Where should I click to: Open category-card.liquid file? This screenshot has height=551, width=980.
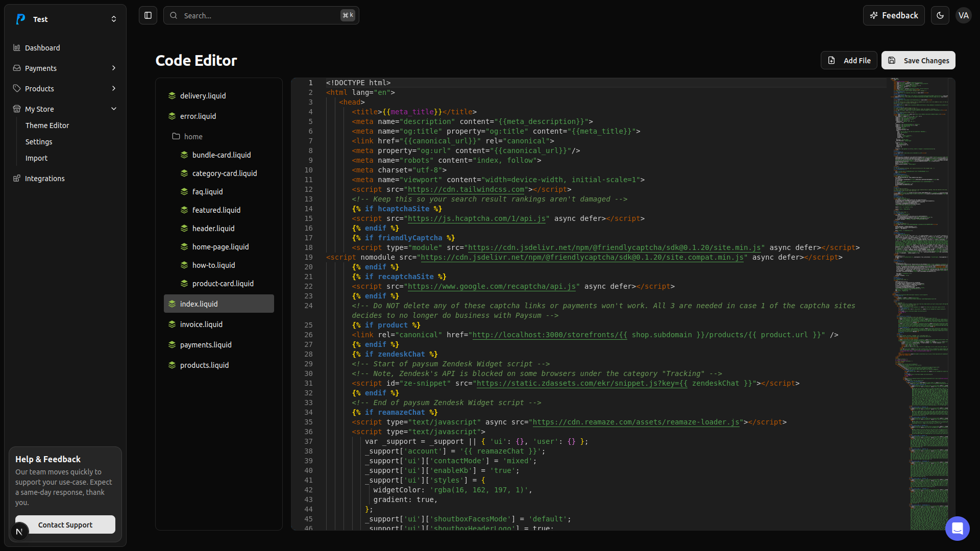point(225,173)
